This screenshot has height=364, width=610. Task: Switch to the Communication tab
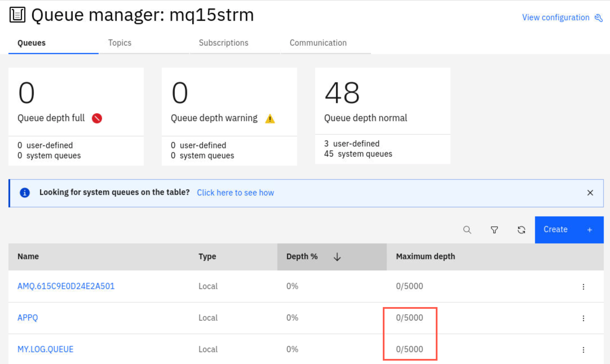click(x=326, y=43)
